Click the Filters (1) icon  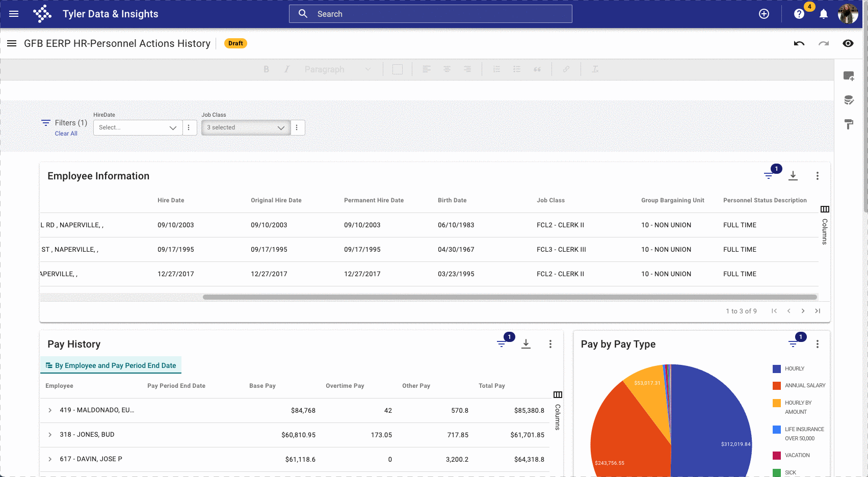(46, 123)
